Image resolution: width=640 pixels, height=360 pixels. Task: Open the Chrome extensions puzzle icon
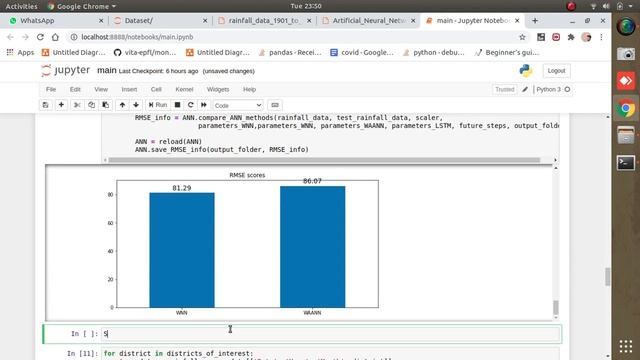pos(571,37)
